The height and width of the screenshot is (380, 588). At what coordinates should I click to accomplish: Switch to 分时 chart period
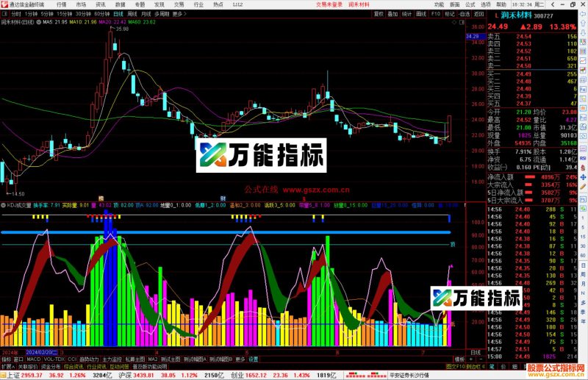16,14
